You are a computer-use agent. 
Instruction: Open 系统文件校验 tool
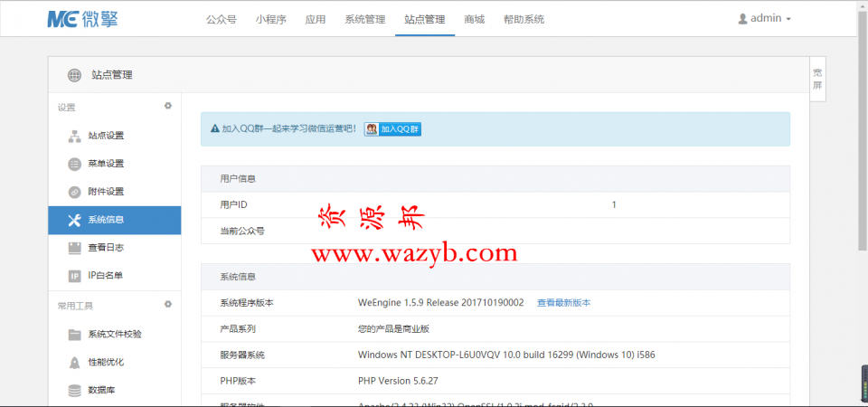115,335
